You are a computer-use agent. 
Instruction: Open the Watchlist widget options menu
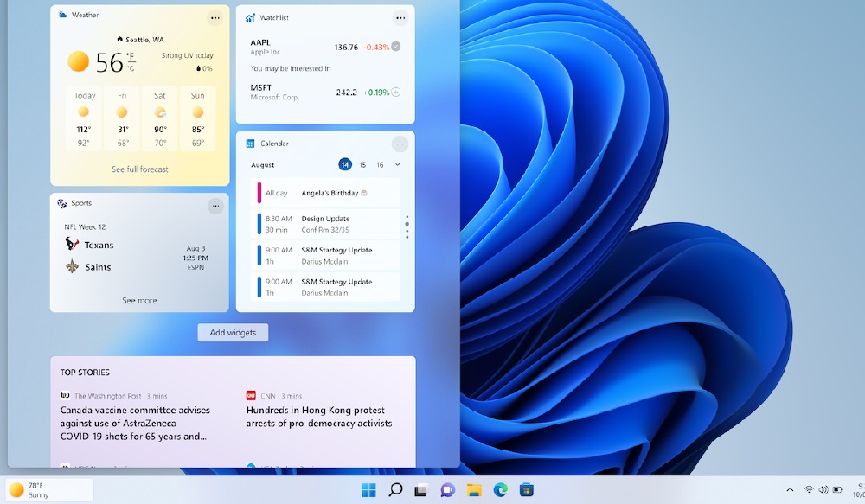coord(400,17)
